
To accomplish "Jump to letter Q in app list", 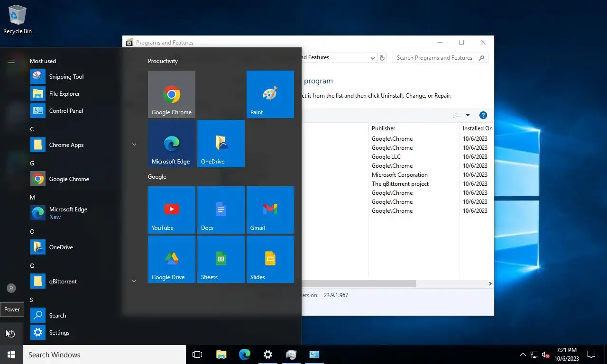I will point(32,266).
